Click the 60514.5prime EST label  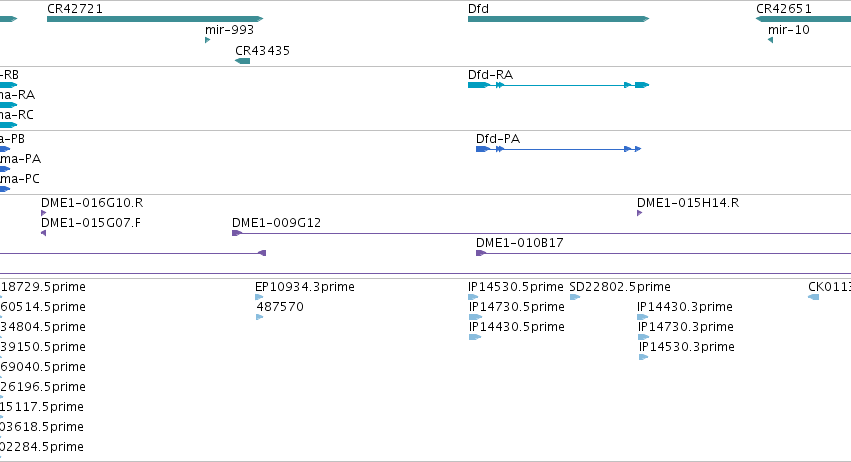click(43, 307)
